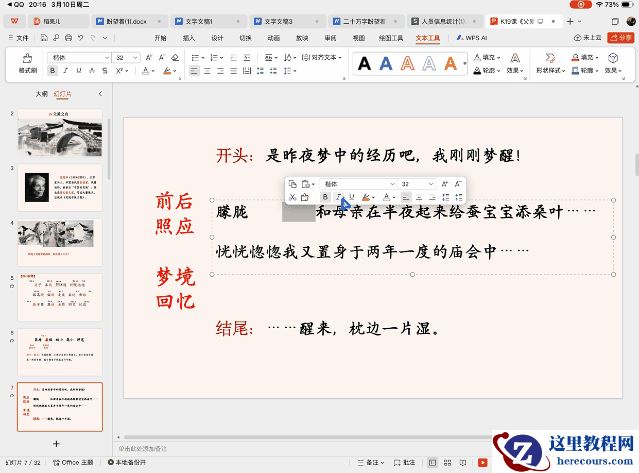Screen dimensions: 639x473
Task: Click the Format Painter icon
Action: 27,64
